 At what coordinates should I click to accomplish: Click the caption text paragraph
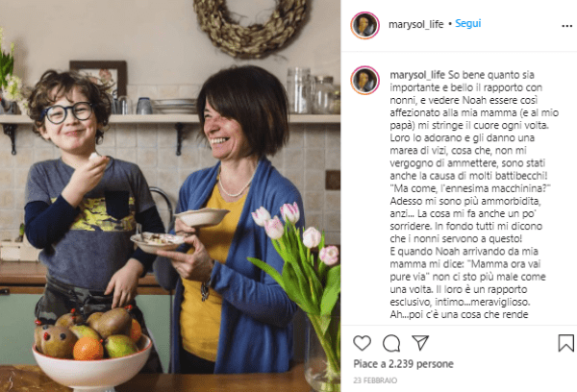click(474, 194)
